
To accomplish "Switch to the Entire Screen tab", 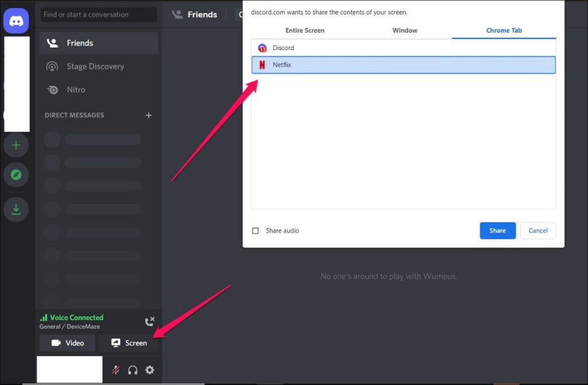I will tap(305, 30).
